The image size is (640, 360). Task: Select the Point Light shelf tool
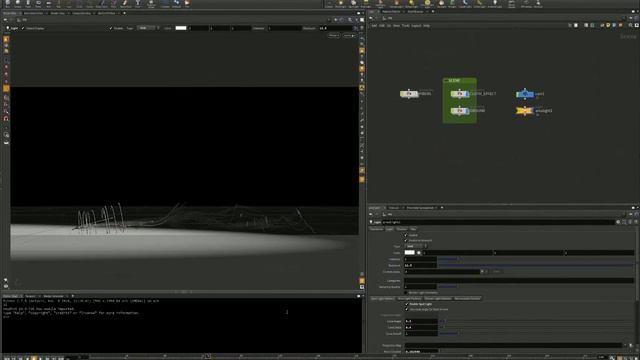[341, 4]
